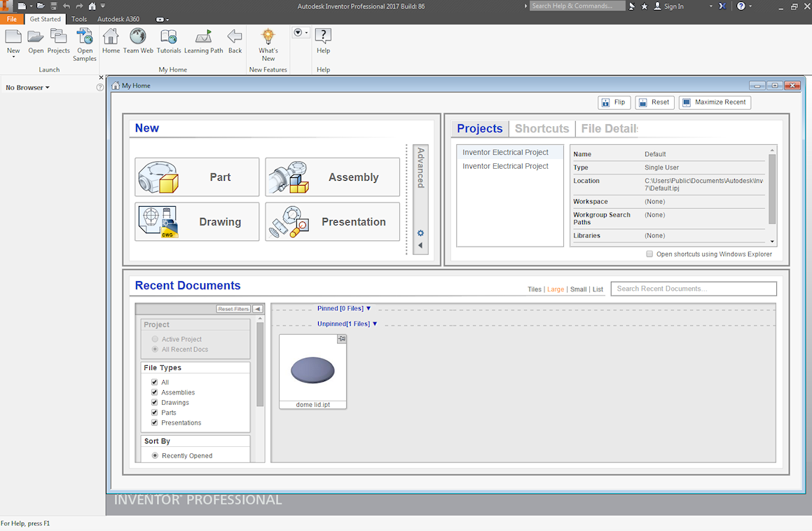The image size is (812, 531).
Task: Open the File menu tab
Action: (x=11, y=19)
